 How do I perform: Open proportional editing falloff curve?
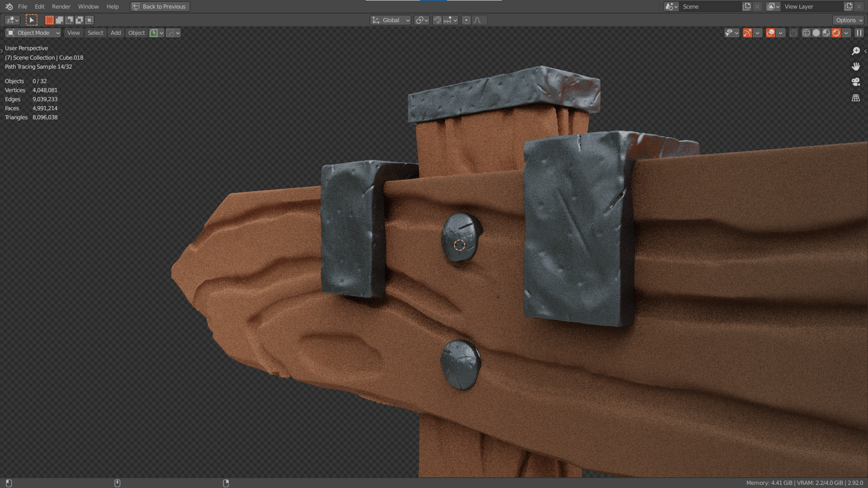click(x=479, y=20)
